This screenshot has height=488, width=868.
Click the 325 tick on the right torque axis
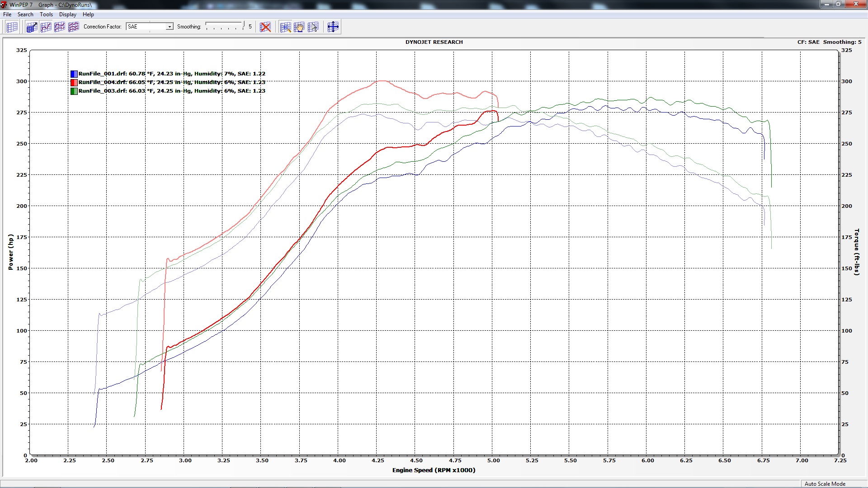tap(847, 50)
